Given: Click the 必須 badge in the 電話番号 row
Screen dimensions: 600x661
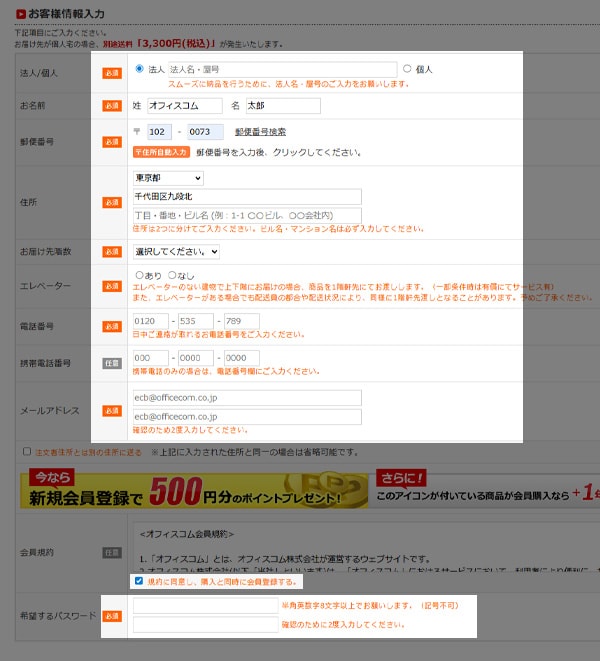Looking at the screenshot, I should [112, 326].
